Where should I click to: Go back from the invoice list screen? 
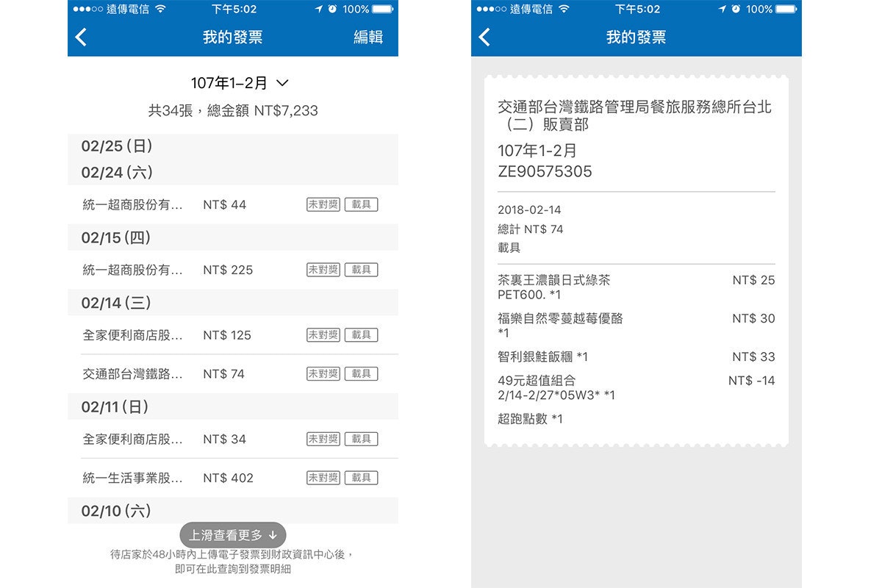(x=81, y=37)
